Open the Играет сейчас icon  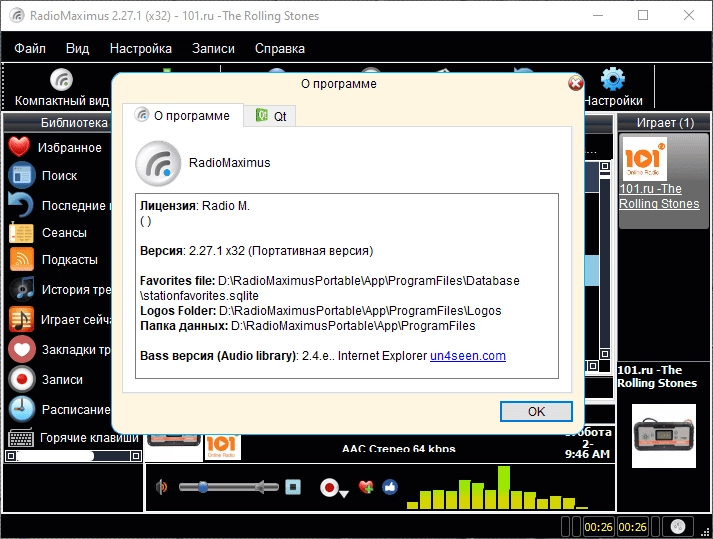pos(21,319)
